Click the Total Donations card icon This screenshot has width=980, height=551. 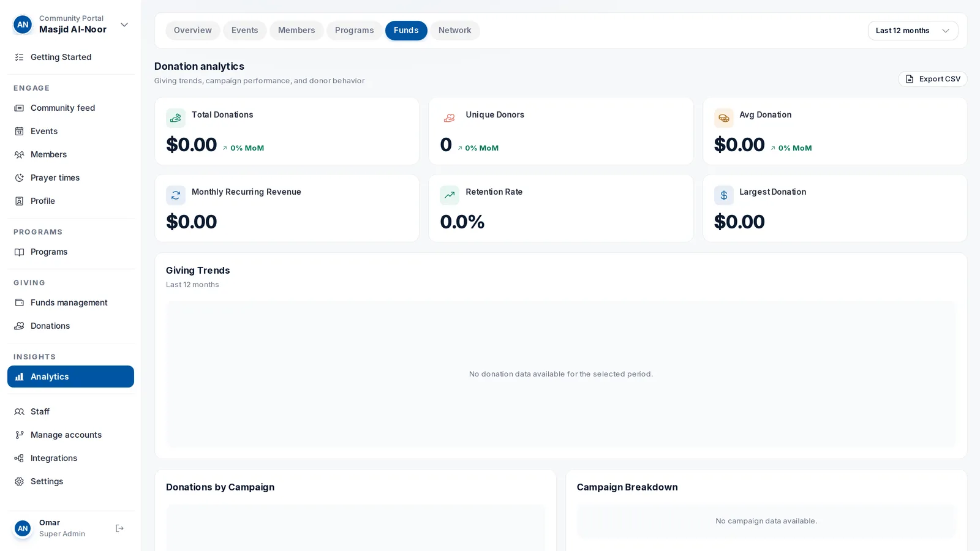tap(176, 118)
